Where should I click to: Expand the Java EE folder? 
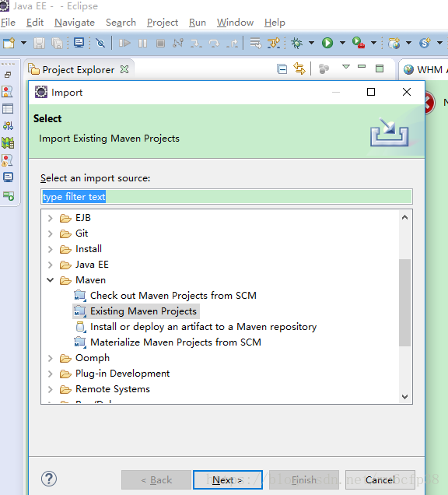coord(50,265)
